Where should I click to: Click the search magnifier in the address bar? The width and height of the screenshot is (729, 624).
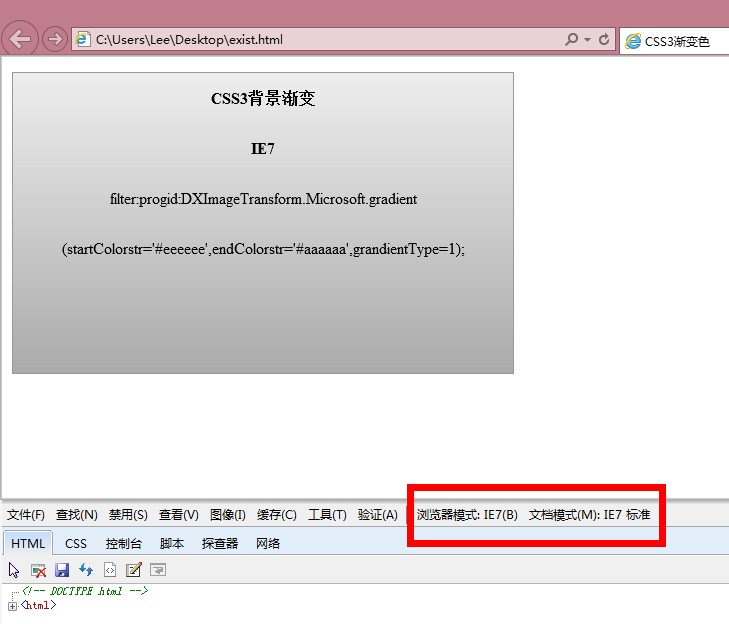pyautogui.click(x=571, y=40)
